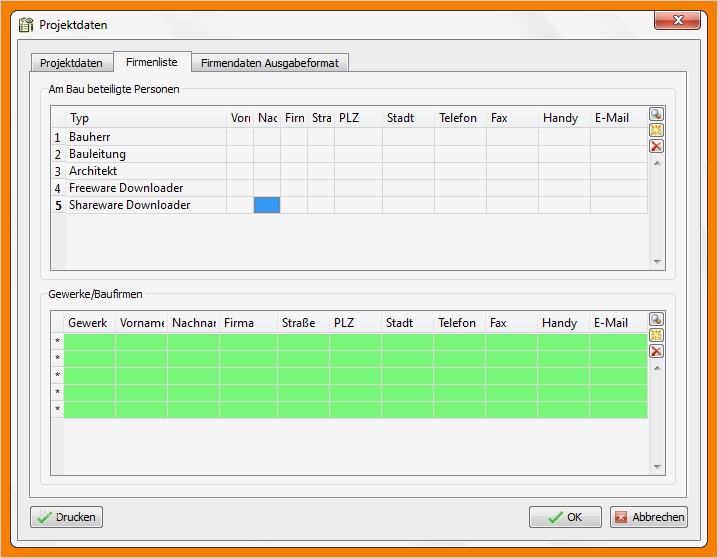718x558 pixels.
Task: Select the Freeware Downloader cell
Action: click(146, 188)
